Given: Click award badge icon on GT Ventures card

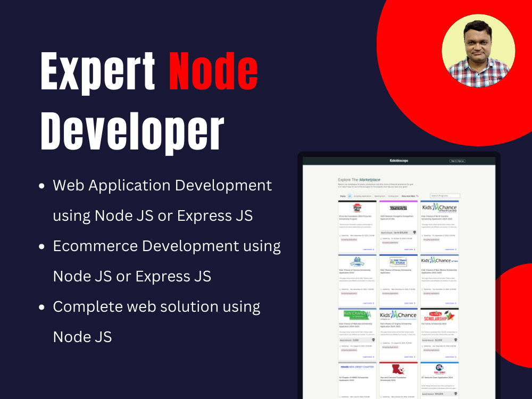Looking at the screenshot, I should coord(456,394).
